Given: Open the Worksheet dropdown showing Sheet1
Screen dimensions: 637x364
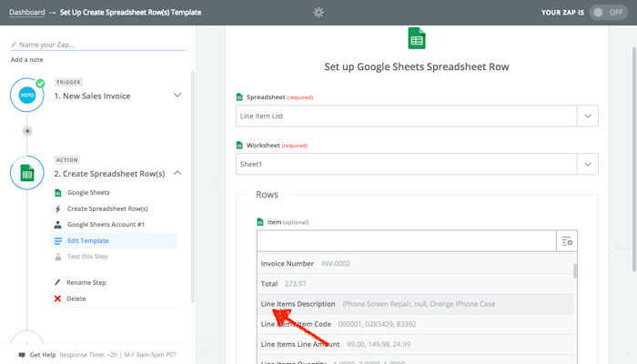Looking at the screenshot, I should pyautogui.click(x=417, y=164).
